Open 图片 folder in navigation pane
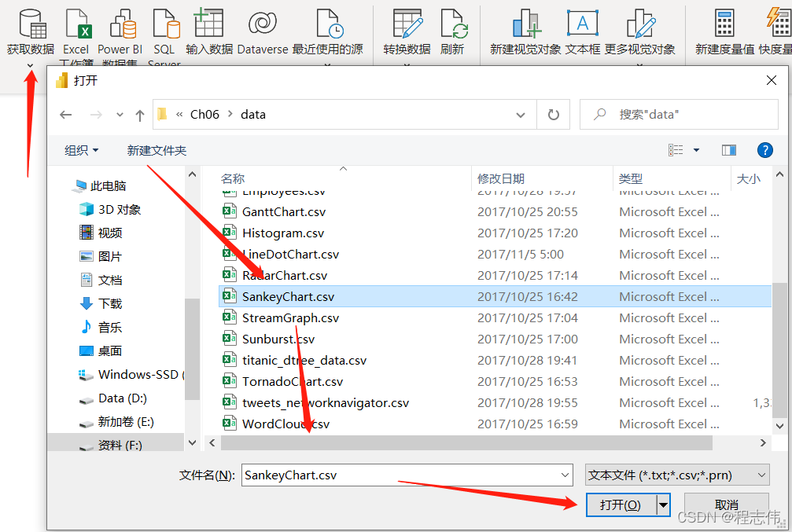 [110, 256]
